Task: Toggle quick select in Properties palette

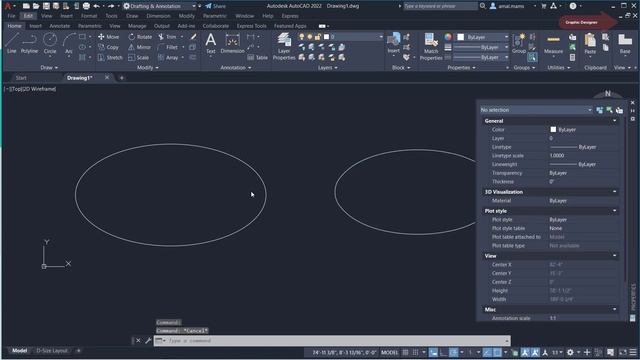Action: [x=619, y=110]
